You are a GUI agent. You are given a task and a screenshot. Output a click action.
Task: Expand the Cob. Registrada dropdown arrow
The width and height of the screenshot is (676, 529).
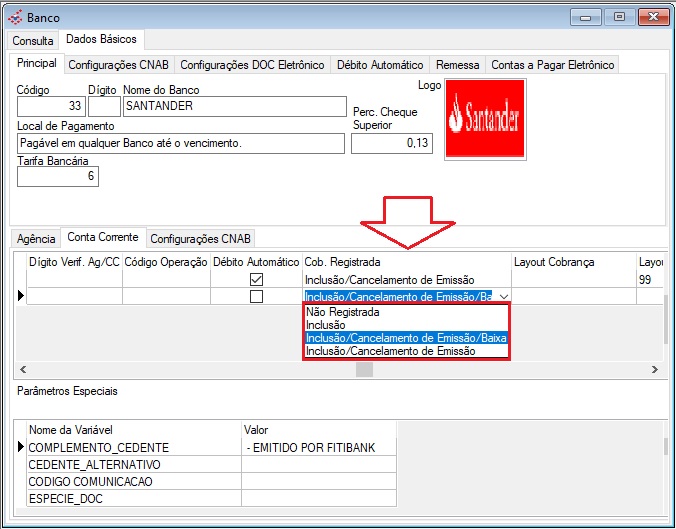click(503, 297)
